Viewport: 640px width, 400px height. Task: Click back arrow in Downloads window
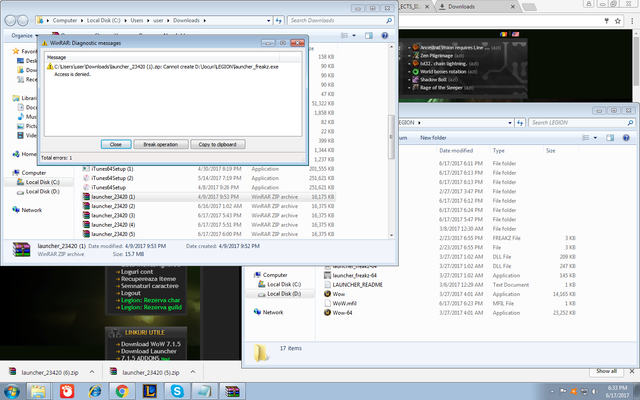[x=11, y=20]
